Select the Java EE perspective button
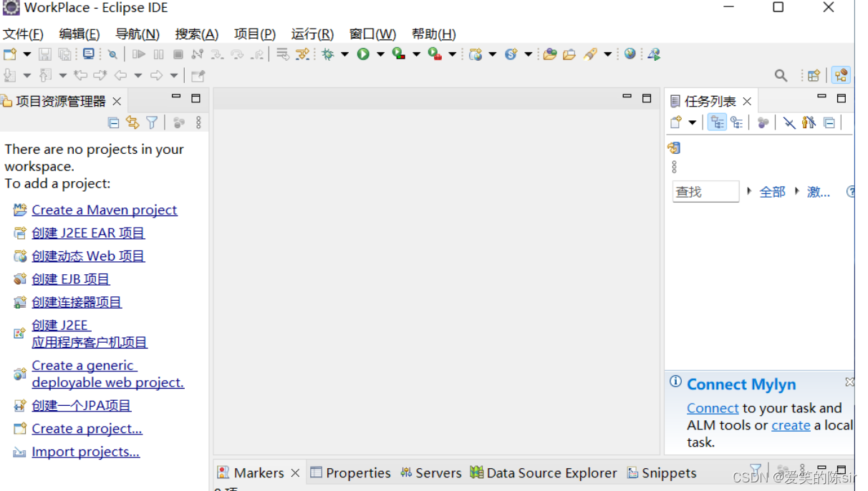The width and height of the screenshot is (868, 491). point(841,75)
